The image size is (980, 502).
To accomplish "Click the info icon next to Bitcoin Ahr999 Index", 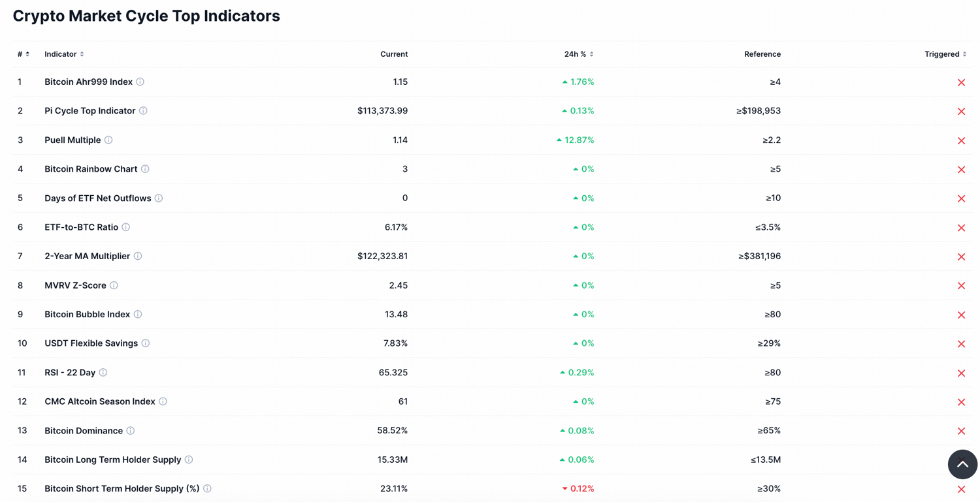I will tap(140, 82).
